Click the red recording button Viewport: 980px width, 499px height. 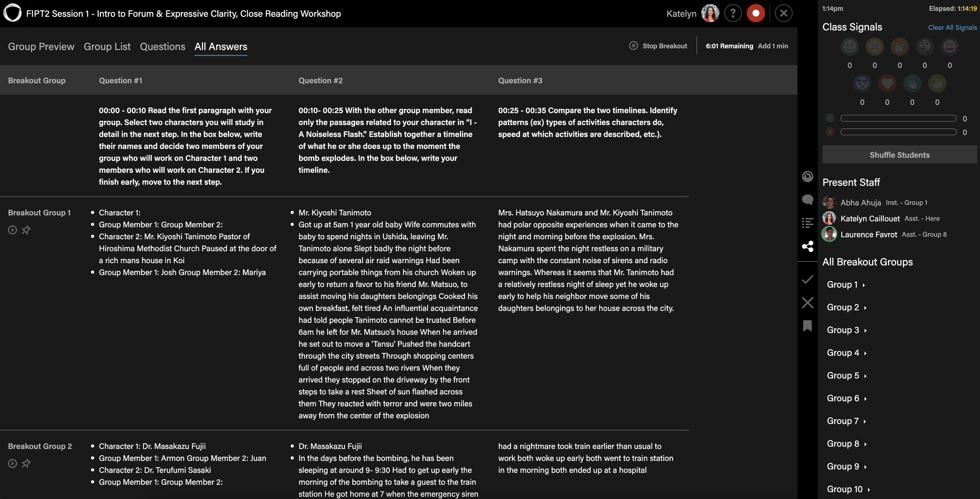click(755, 13)
